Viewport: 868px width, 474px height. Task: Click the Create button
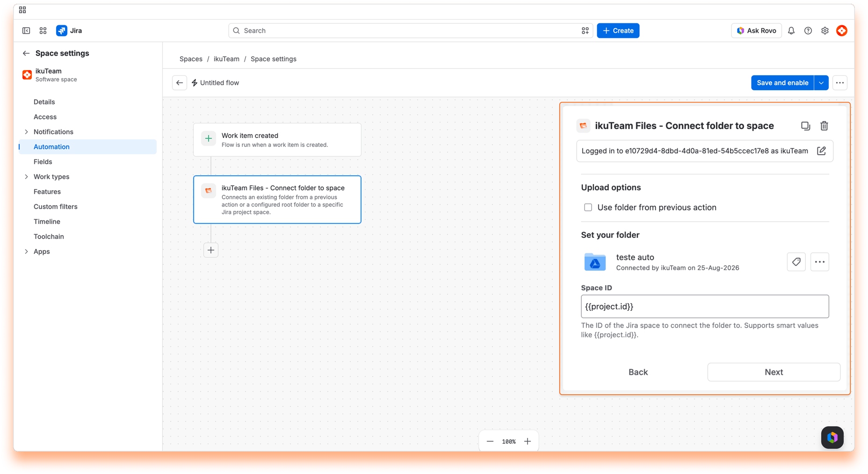click(x=618, y=30)
